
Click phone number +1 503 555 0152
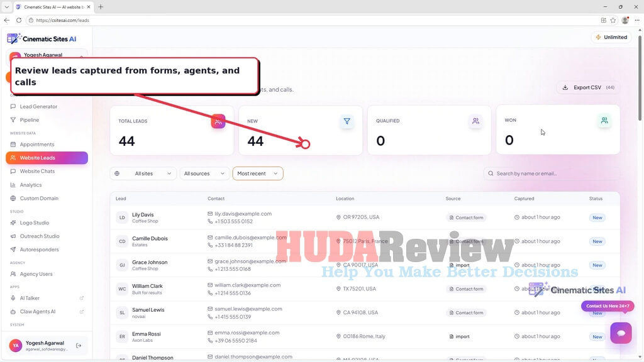(x=234, y=222)
